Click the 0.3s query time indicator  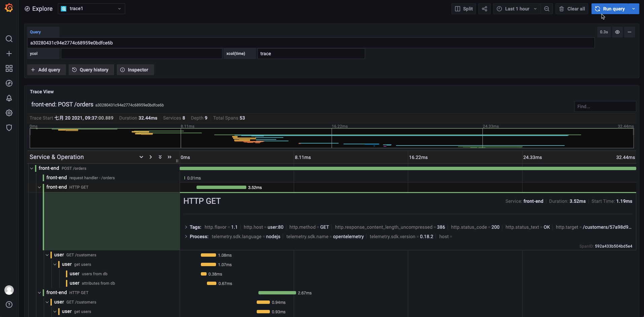click(x=604, y=32)
